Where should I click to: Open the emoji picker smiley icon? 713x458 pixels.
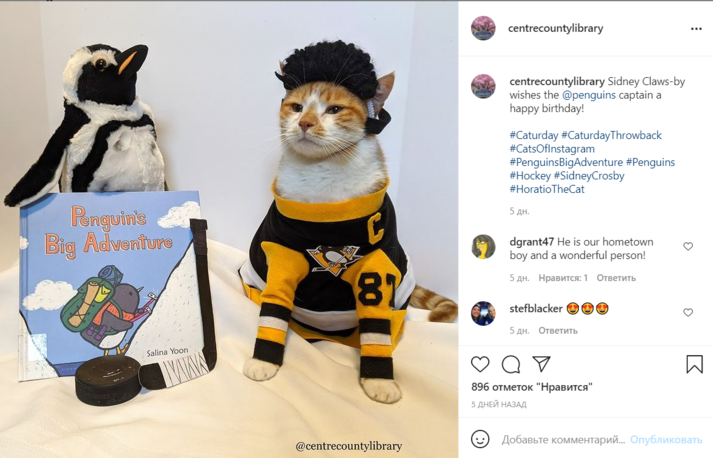click(x=480, y=439)
